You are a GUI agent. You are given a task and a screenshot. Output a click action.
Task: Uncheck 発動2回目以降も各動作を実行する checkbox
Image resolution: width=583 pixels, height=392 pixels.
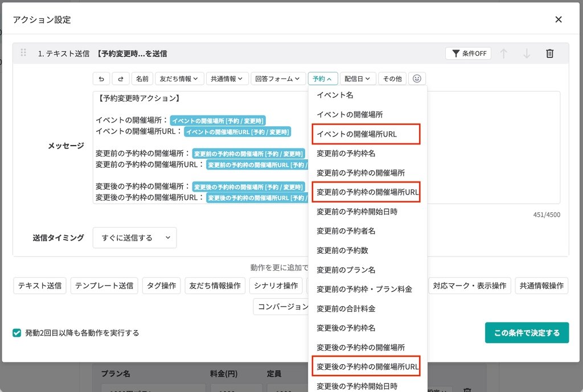click(x=17, y=333)
